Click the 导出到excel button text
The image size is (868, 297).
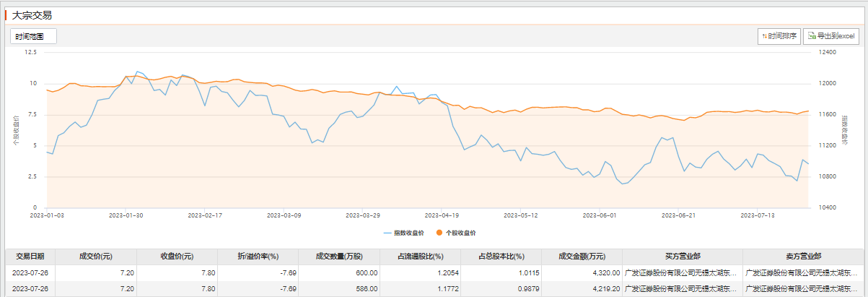pyautogui.click(x=836, y=36)
